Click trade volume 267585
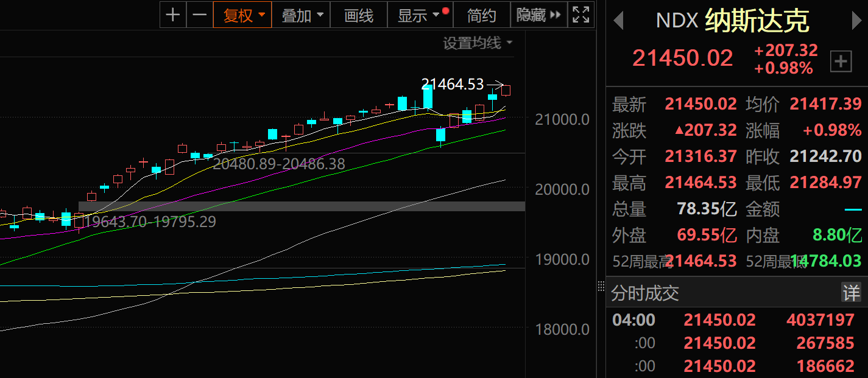Viewport: 868px width, 378px height. (825, 343)
